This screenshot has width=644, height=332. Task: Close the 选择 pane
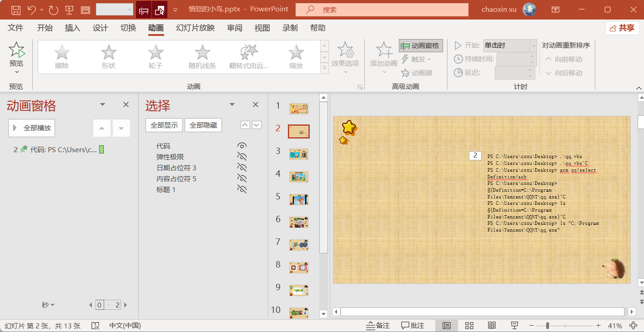pyautogui.click(x=256, y=104)
